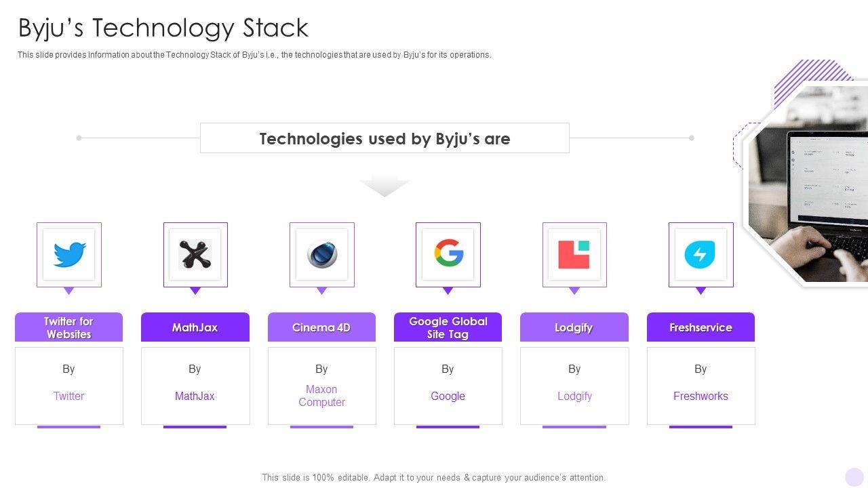Click the Google Global Site Tag label
This screenshot has width=868, height=488.
pos(448,327)
